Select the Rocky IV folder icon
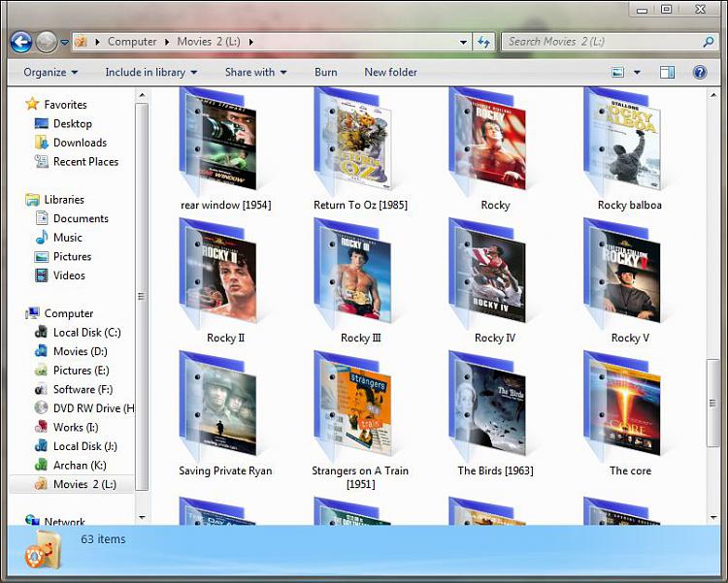Viewport: 728px width, 583px height. 487,274
